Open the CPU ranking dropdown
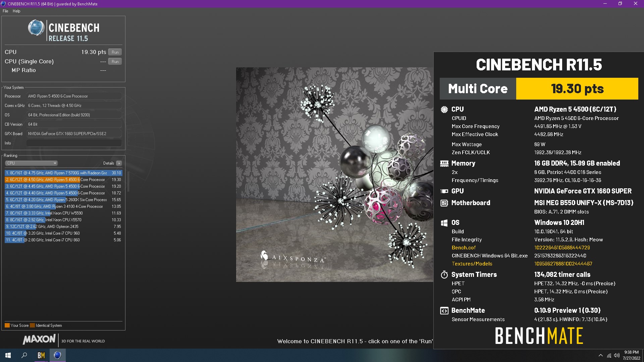The height and width of the screenshot is (362, 644). pos(31,163)
